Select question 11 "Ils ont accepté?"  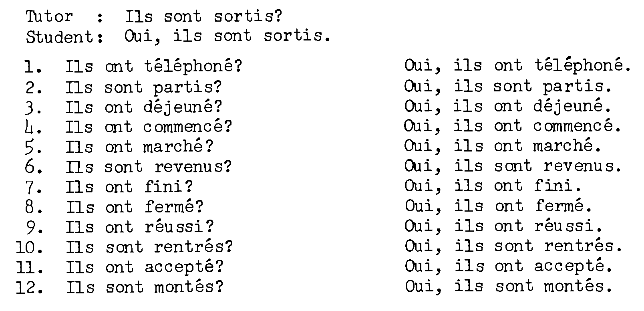click(x=144, y=267)
